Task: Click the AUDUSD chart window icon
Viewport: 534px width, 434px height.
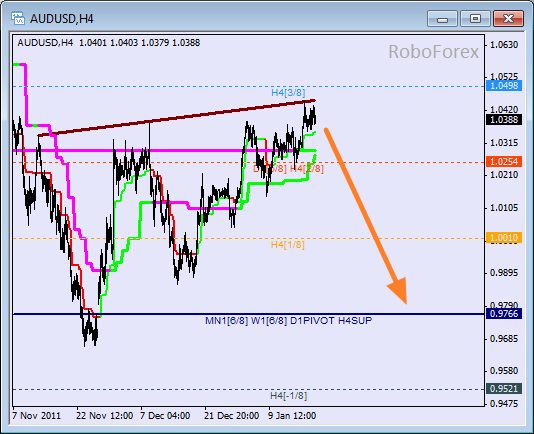Action: [x=18, y=18]
